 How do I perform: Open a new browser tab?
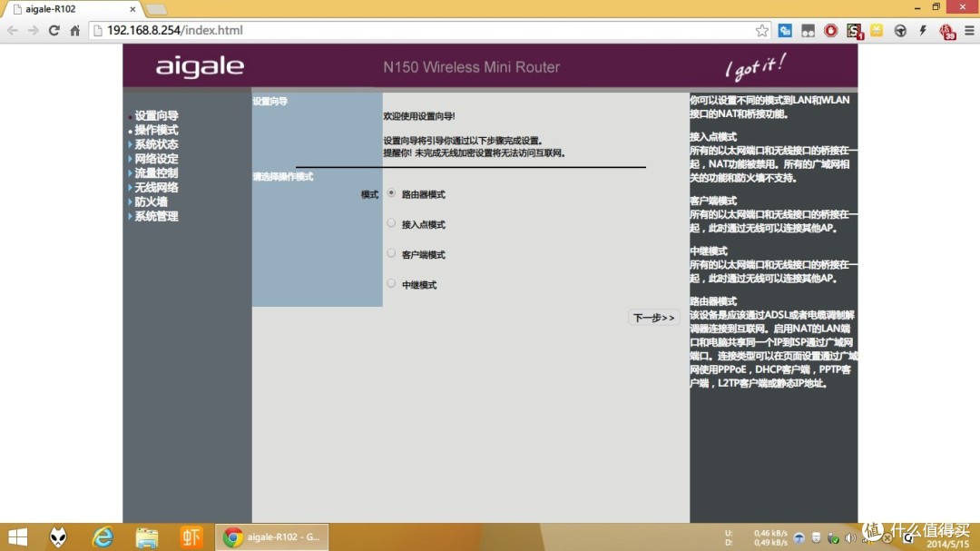(x=156, y=9)
